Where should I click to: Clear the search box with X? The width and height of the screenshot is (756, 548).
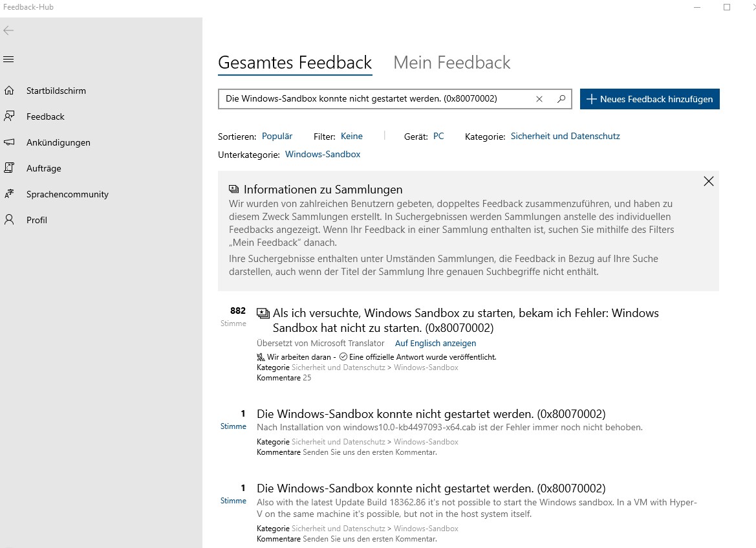539,99
